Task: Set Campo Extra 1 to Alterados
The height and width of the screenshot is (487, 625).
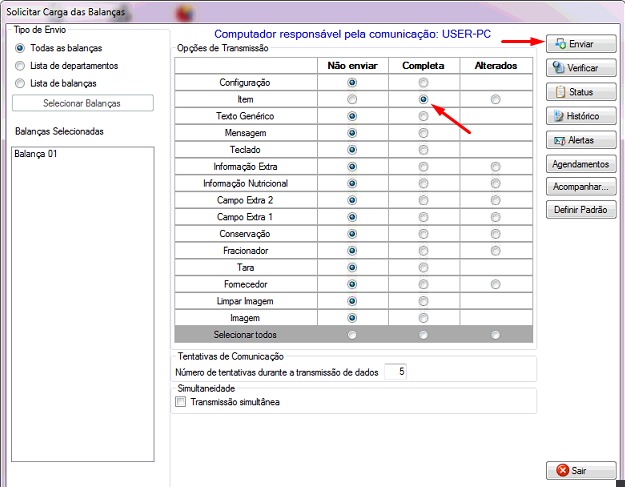Action: [495, 217]
